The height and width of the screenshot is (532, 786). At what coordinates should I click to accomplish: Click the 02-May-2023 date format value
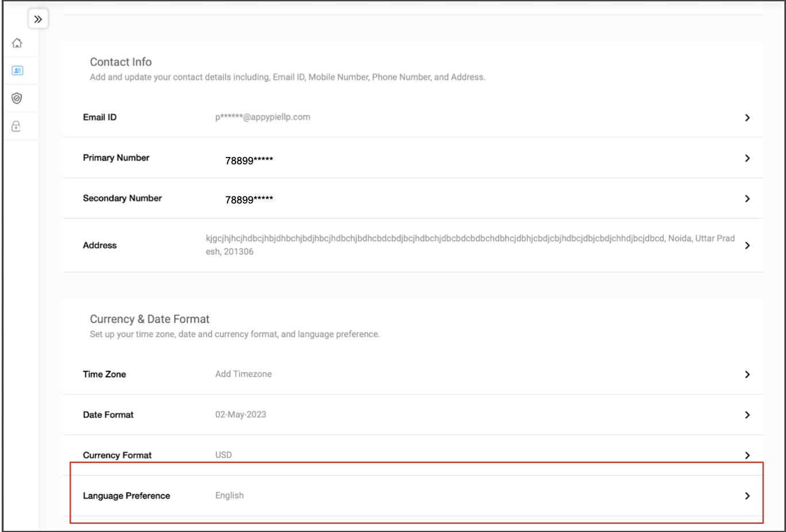pos(241,415)
